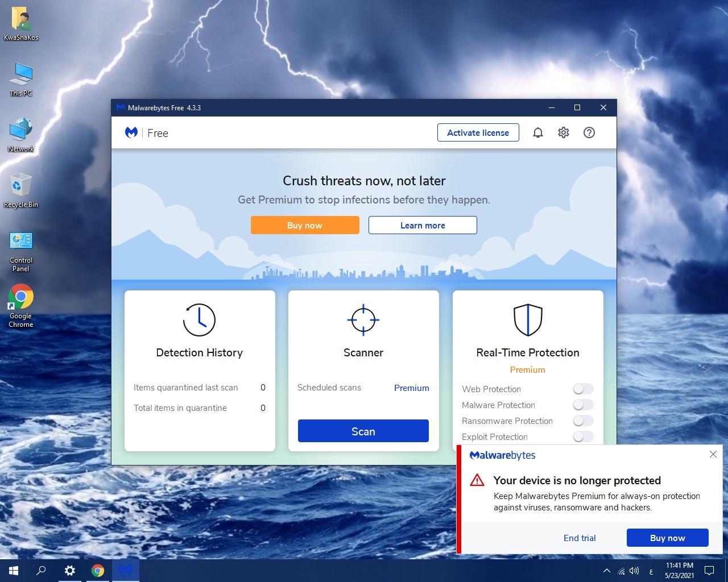
Task: Open the Windows Start menu
Action: pos(14,571)
